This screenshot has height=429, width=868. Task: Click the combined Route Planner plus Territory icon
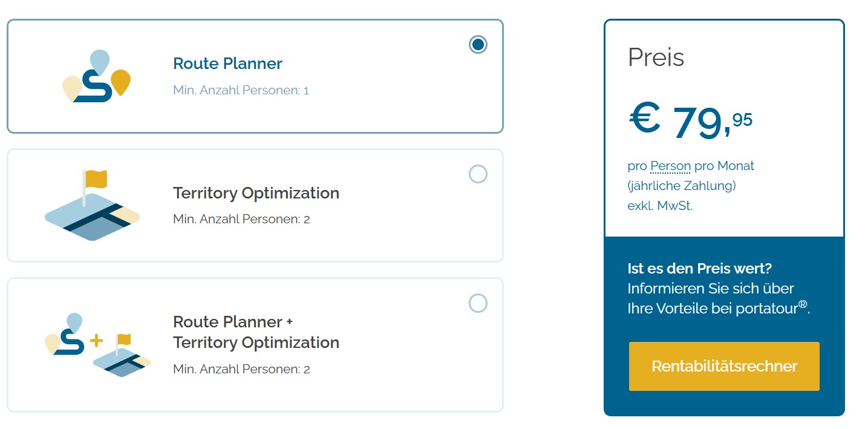coord(97,345)
